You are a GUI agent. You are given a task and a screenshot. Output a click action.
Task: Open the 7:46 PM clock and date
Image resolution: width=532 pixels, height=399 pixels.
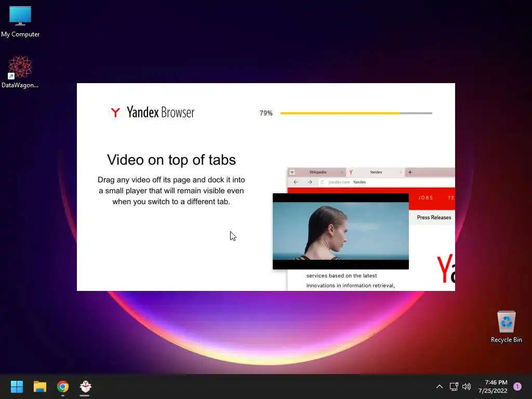pos(493,387)
